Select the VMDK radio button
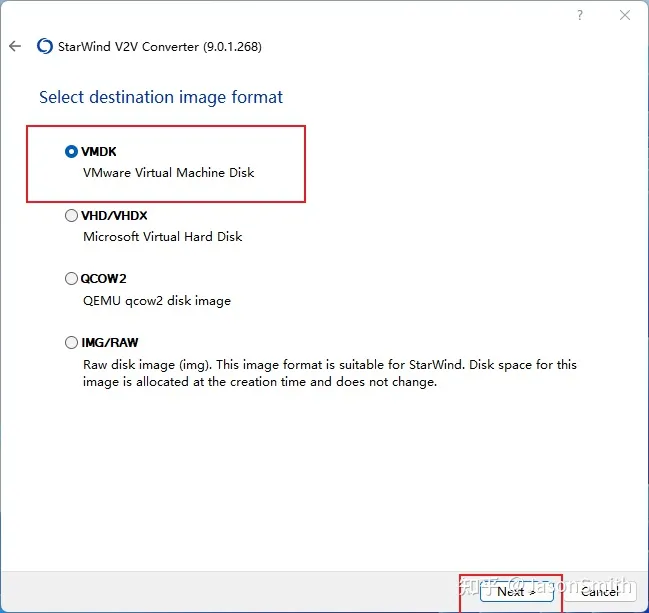 (71, 152)
